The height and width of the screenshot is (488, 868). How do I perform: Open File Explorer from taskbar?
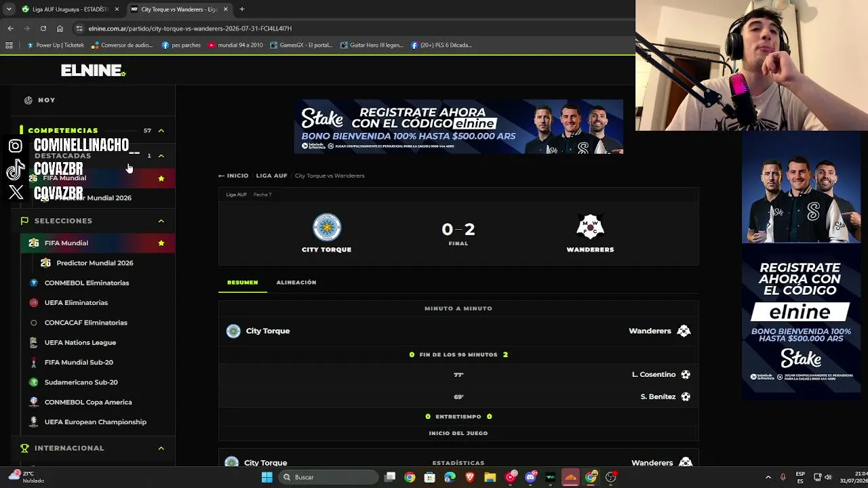[490, 477]
